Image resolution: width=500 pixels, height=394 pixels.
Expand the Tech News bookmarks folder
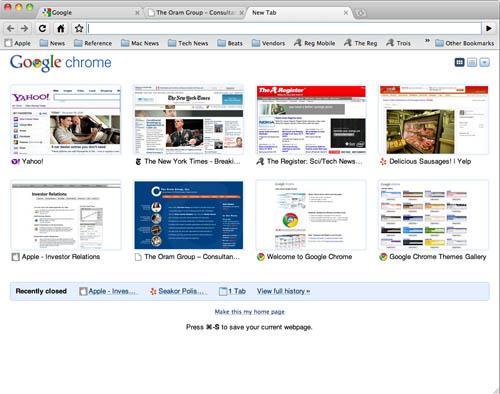[188, 43]
